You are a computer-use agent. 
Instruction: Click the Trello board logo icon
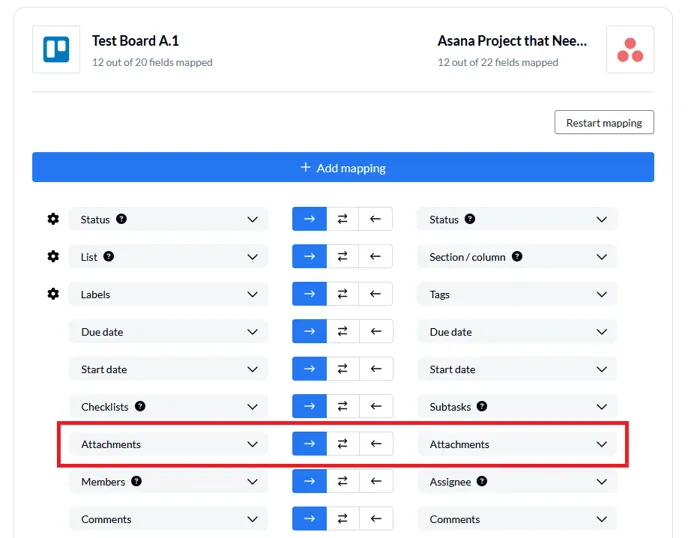coord(56,50)
